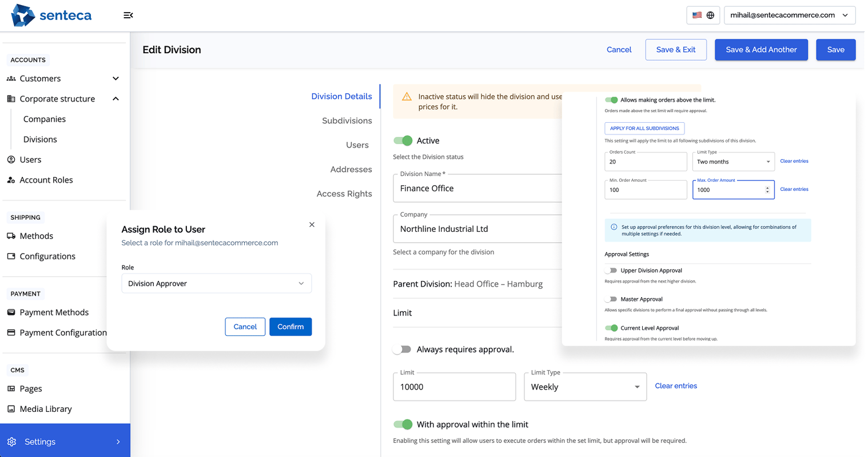Click the Settings gear icon

click(x=12, y=442)
